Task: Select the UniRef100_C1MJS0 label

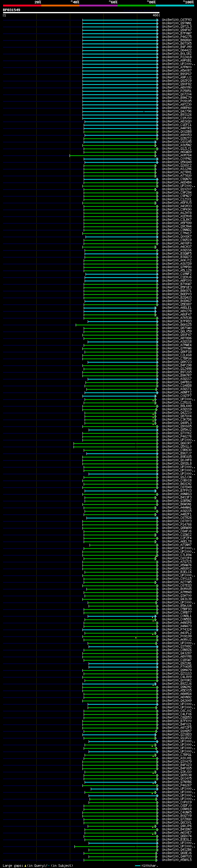Action: (176, 118)
